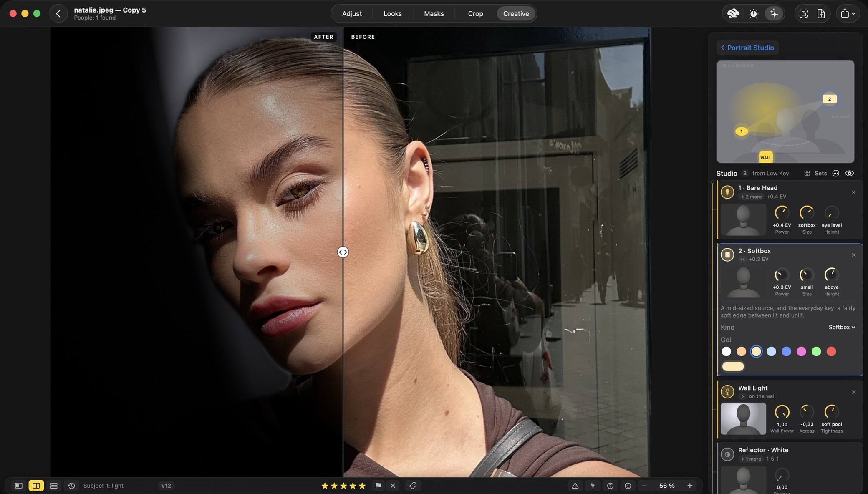Click the cloud sync icon
Viewport: 868px width, 494px height.
click(x=733, y=14)
